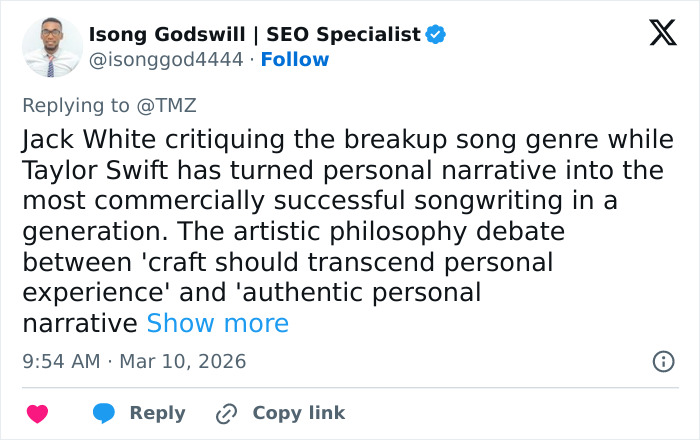This screenshot has height=440, width=700.
Task: Click the blue verified badge
Action: coord(436,35)
